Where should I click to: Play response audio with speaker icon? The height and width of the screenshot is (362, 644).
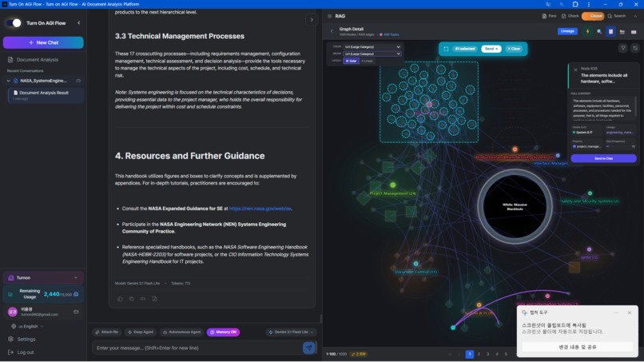142,299
